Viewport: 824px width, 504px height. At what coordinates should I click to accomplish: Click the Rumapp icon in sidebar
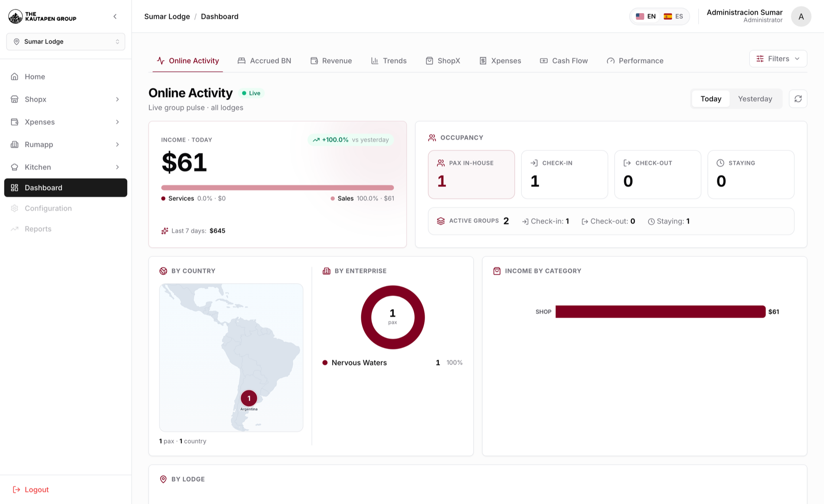[x=15, y=144]
